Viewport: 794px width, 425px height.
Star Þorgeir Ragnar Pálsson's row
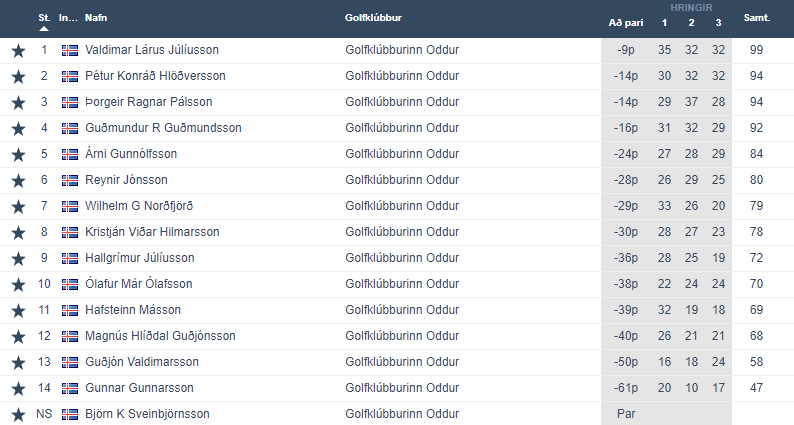point(18,102)
